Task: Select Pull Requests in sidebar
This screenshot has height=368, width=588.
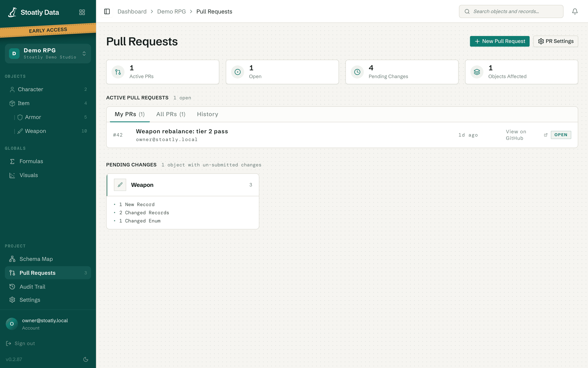Action: coord(48,273)
